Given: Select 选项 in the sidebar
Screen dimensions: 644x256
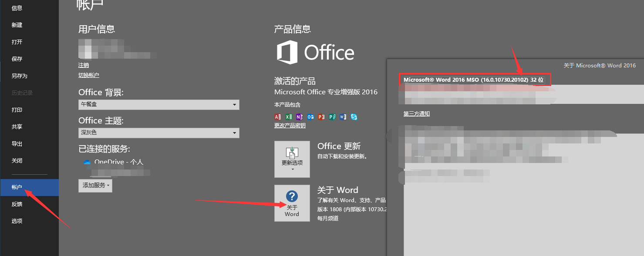Looking at the screenshot, I should 17,221.
